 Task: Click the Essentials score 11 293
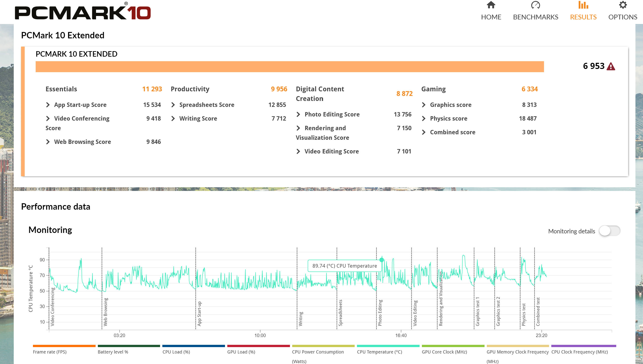point(152,89)
